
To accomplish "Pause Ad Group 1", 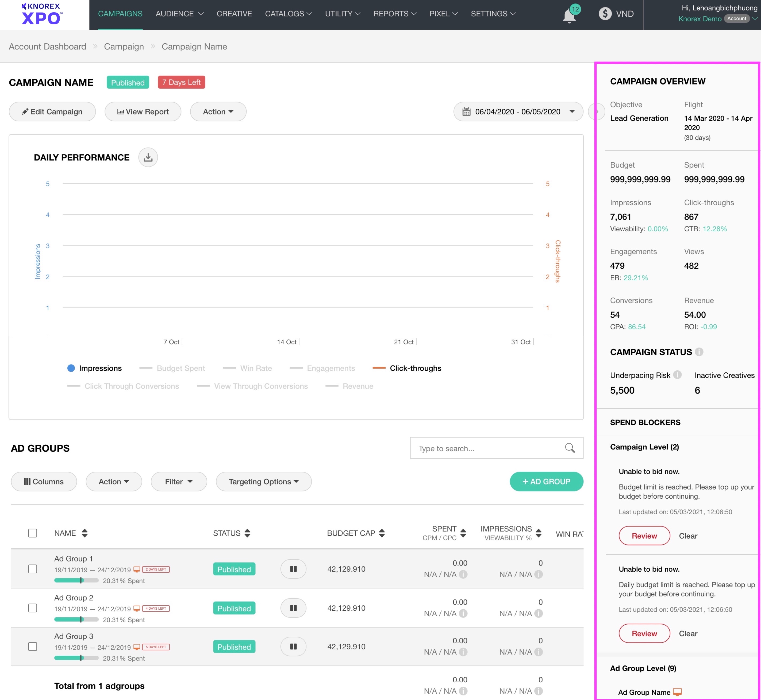I will pyautogui.click(x=293, y=569).
